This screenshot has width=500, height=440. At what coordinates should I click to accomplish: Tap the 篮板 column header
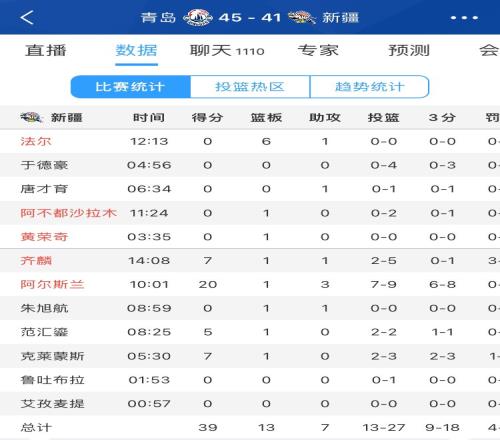[x=266, y=117]
